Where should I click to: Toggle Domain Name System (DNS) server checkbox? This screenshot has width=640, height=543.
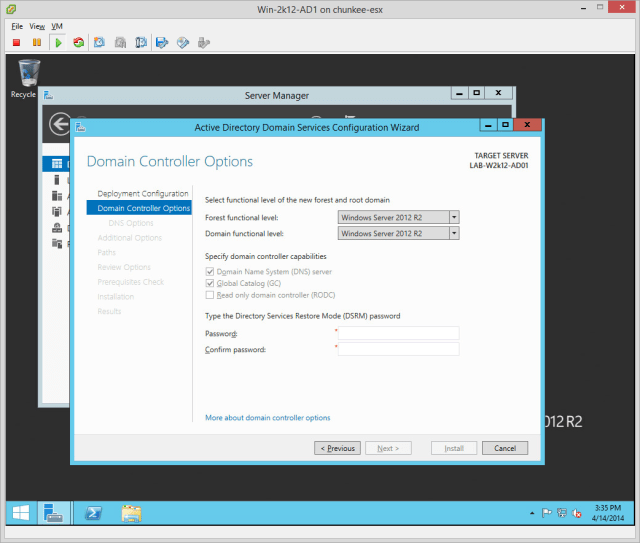pos(210,272)
